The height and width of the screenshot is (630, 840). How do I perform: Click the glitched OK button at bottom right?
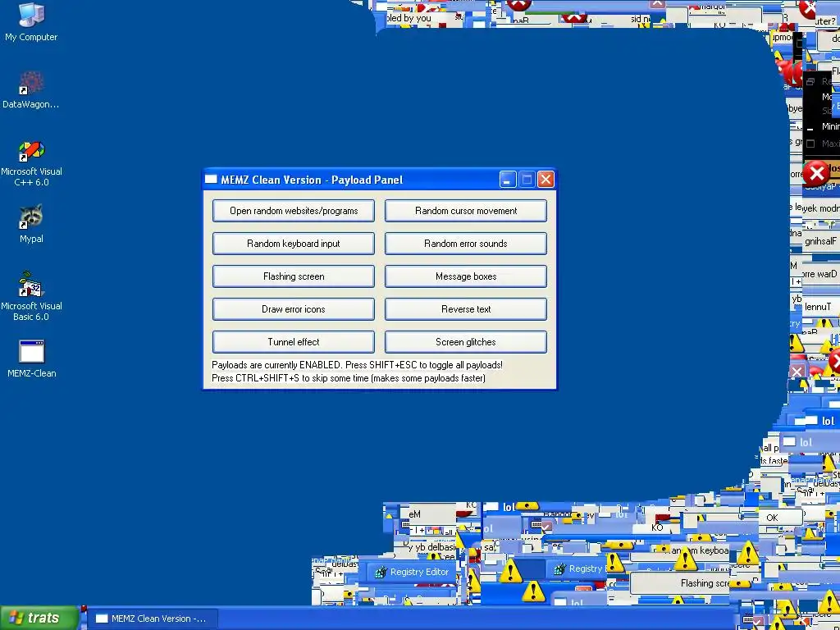[780, 518]
